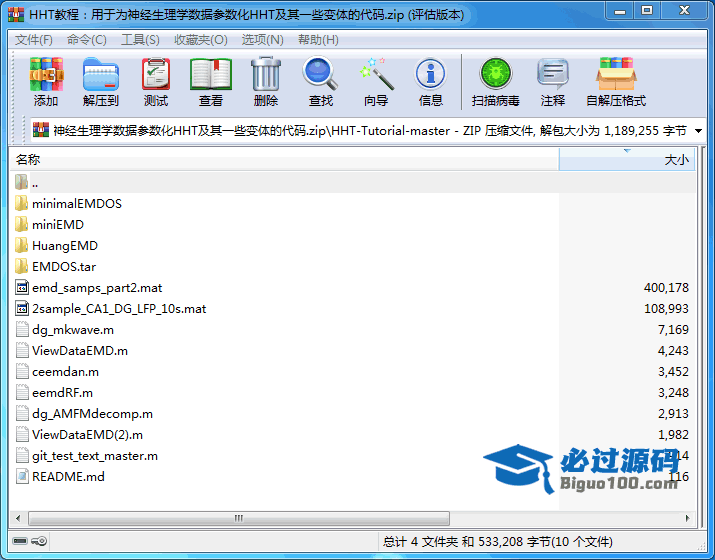The image size is (715, 560).
Task: Click the 4,243 size value
Action: [673, 351]
